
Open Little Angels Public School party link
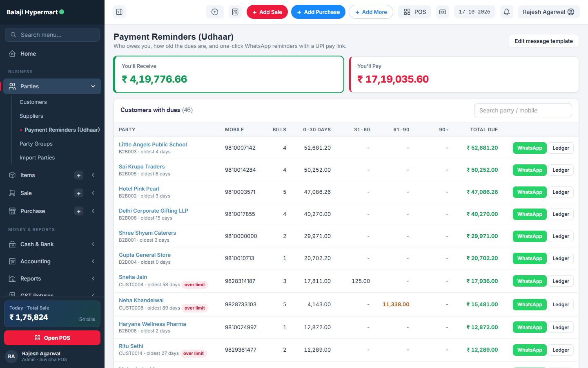(153, 144)
